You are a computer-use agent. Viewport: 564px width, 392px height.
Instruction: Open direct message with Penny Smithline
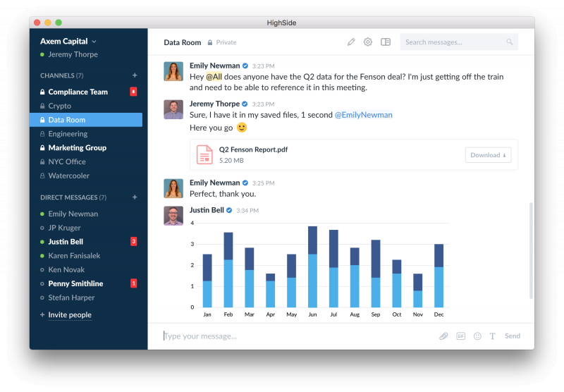(85, 283)
